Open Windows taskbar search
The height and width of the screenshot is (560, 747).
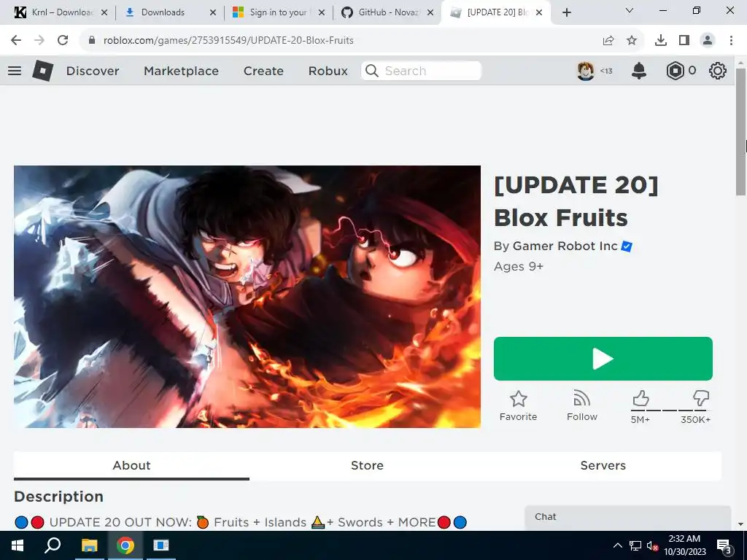coord(53,545)
